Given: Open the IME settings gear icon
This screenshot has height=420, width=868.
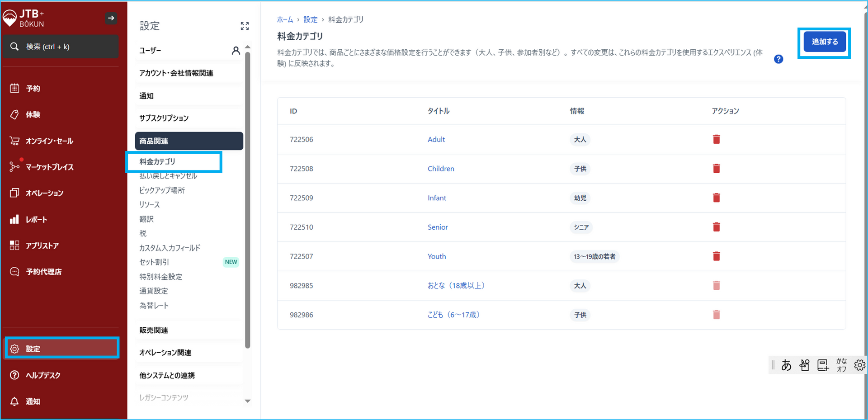Looking at the screenshot, I should (859, 365).
